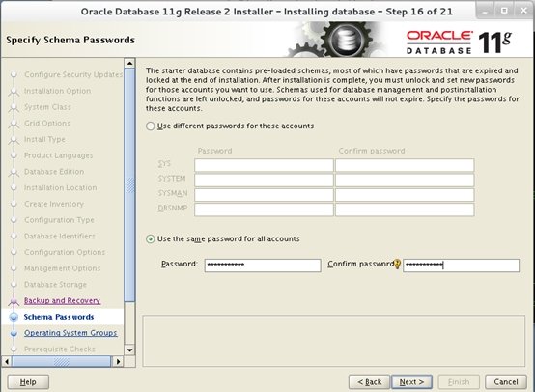Focus the Password input field
This screenshot has width=535, height=392.
263,266
